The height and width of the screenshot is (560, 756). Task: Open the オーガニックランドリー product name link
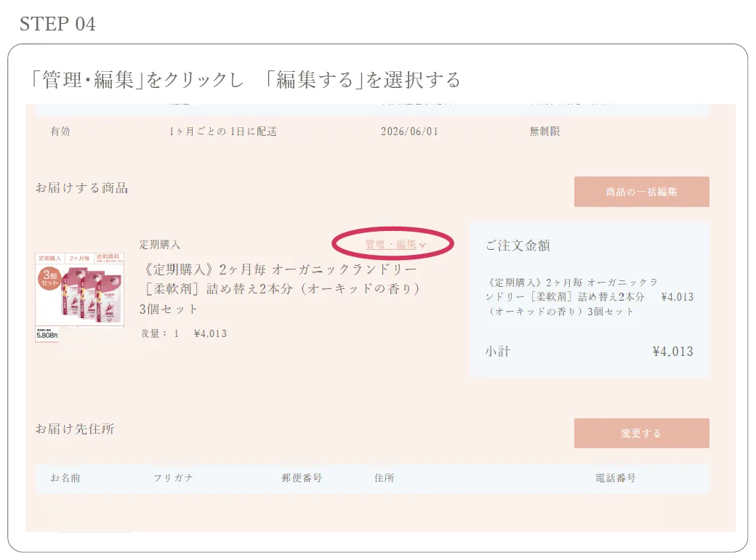pos(276,288)
